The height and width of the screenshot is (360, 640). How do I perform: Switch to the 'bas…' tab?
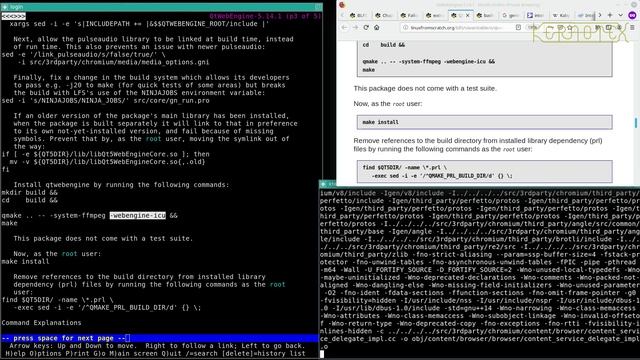tap(485, 15)
